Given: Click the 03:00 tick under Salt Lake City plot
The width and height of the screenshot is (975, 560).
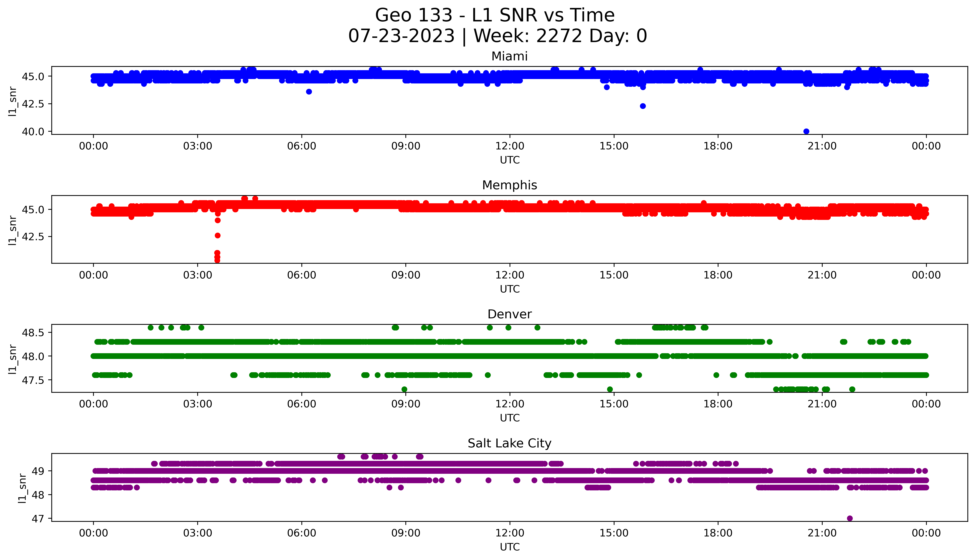Looking at the screenshot, I should tap(198, 533).
